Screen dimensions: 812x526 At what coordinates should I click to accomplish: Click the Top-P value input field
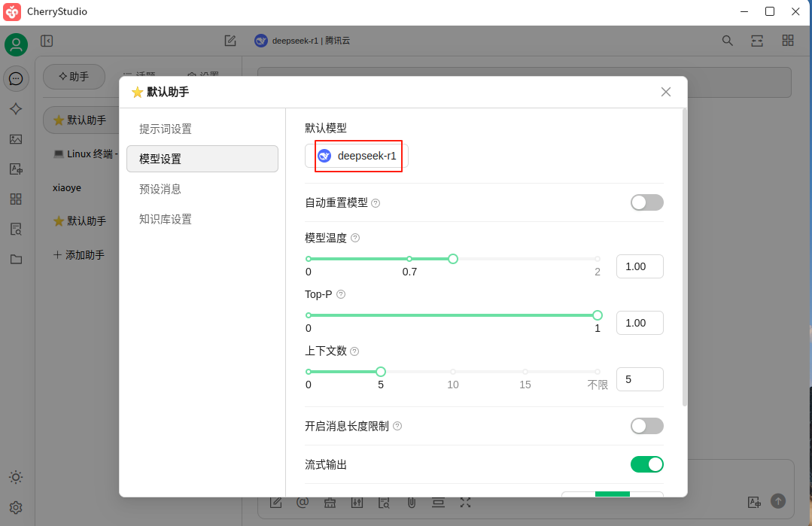tap(639, 323)
